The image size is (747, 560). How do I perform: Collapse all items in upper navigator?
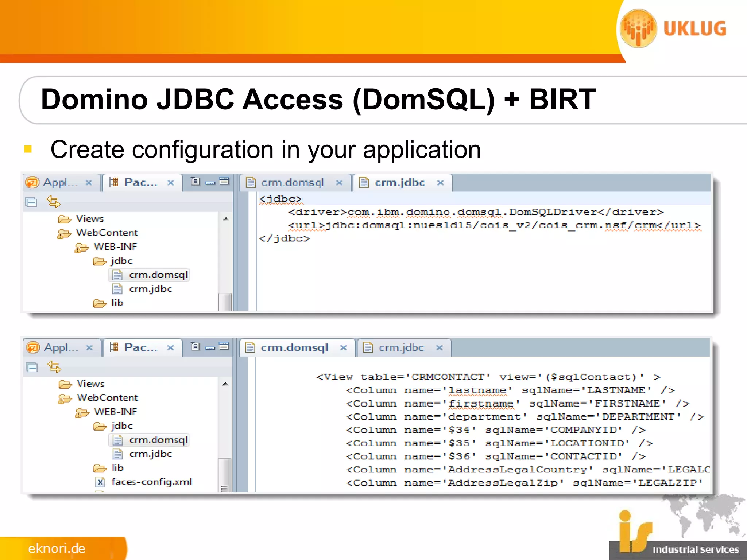click(x=31, y=202)
